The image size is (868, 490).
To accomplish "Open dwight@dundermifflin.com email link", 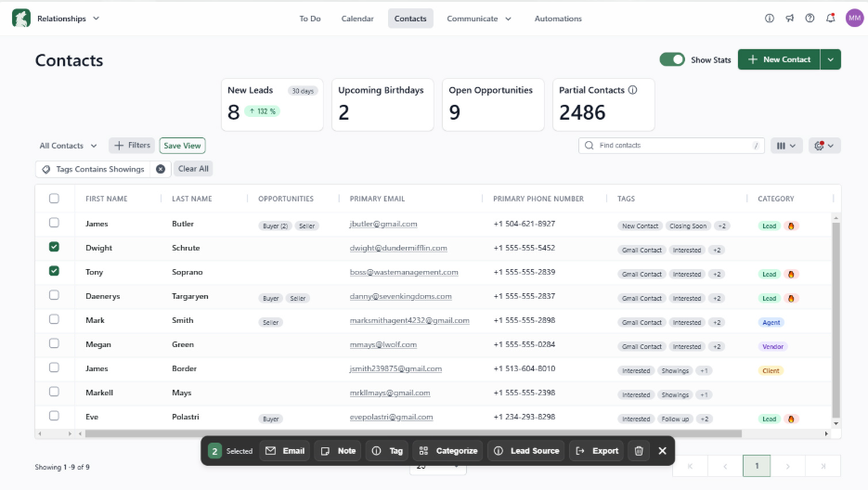I will tap(398, 248).
